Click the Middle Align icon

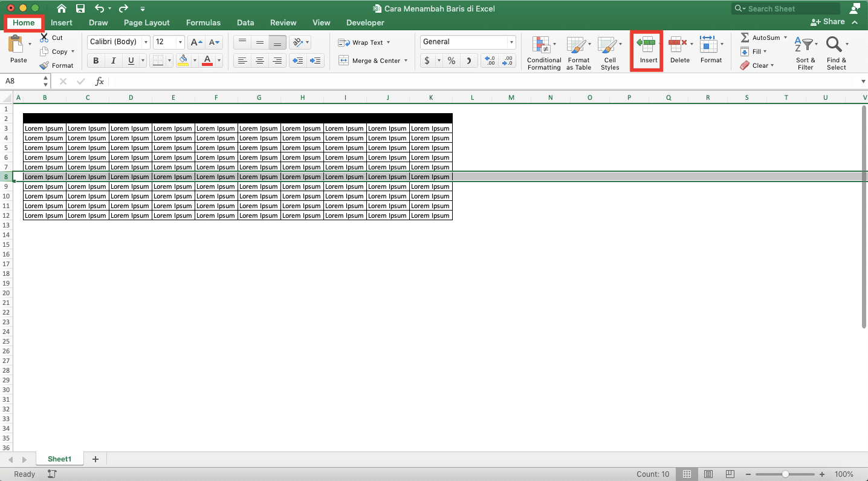pos(260,42)
